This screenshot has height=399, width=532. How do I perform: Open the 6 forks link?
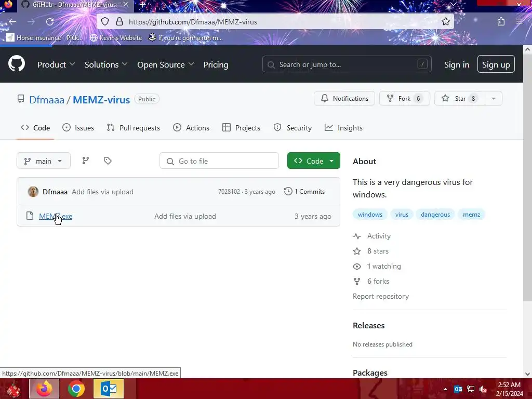[371, 281]
